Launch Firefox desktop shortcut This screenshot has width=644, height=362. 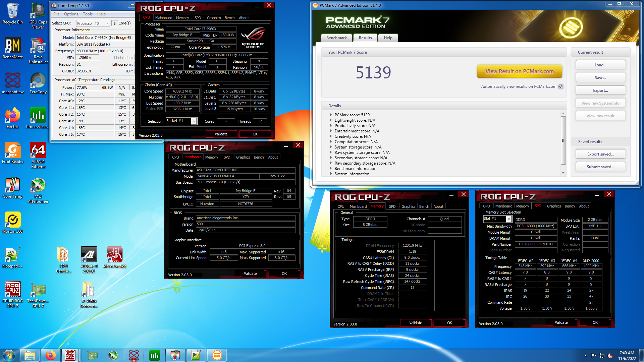point(13,118)
